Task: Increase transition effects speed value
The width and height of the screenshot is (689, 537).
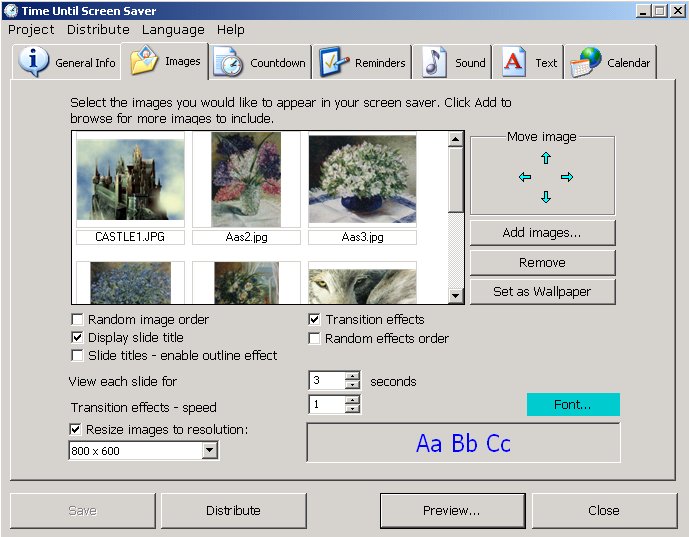Action: pos(352,400)
